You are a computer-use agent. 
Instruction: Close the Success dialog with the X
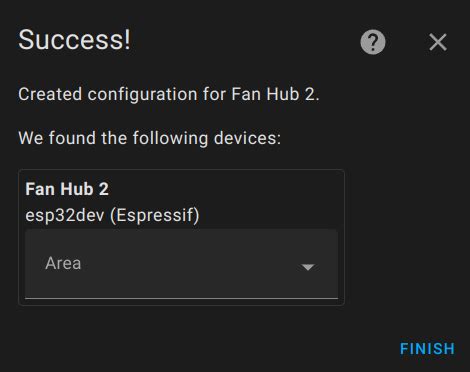438,42
